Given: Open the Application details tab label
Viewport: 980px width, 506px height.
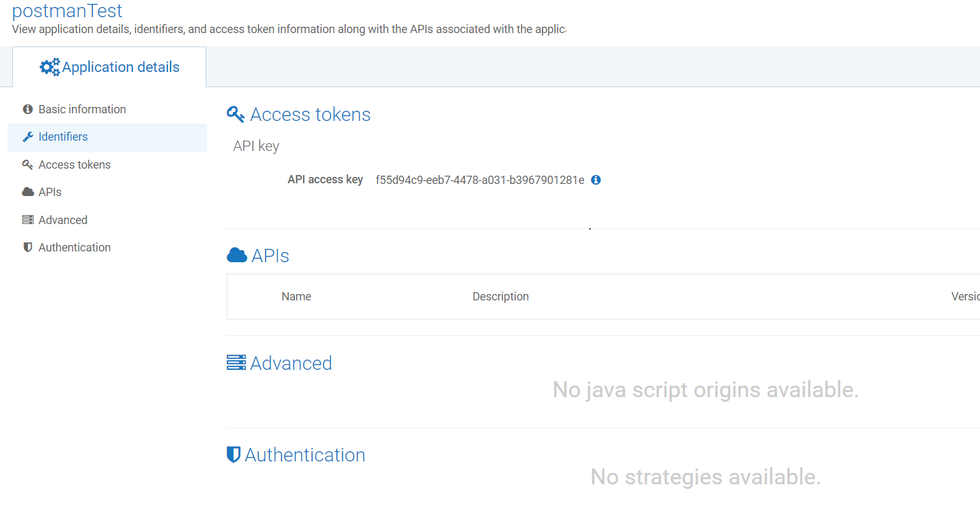Looking at the screenshot, I should [x=120, y=67].
